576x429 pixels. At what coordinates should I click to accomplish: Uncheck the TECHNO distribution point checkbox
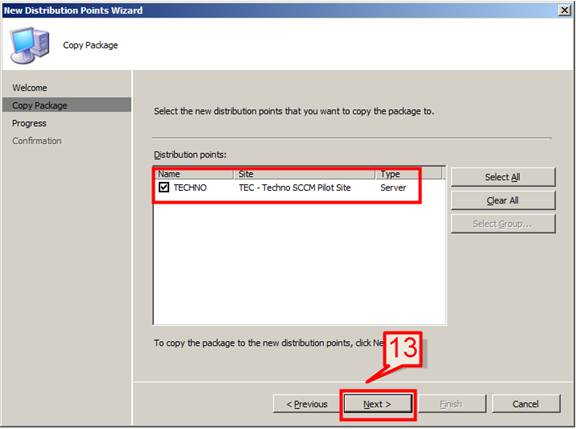[164, 187]
